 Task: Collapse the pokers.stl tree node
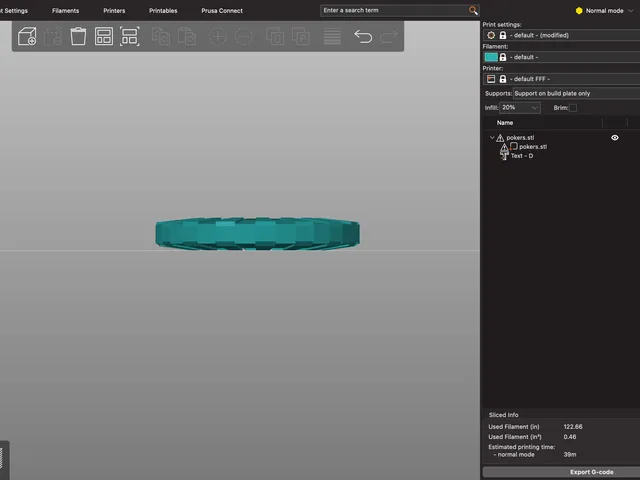(492, 138)
